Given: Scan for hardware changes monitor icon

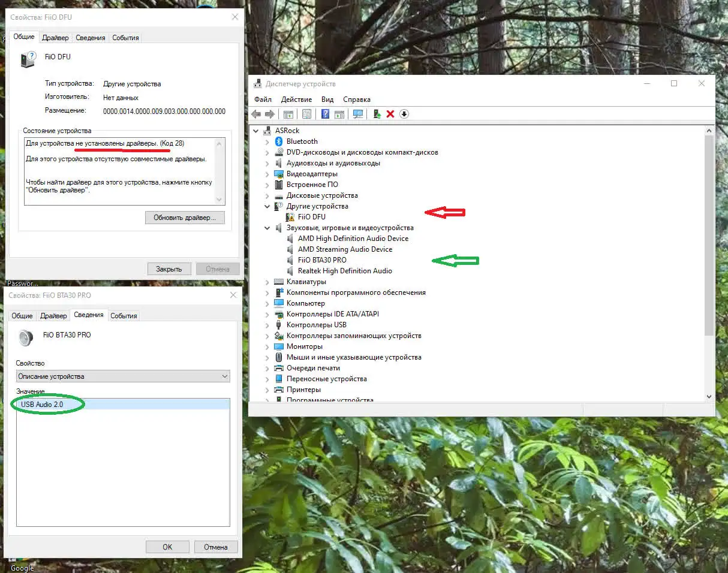Looking at the screenshot, I should (358, 114).
